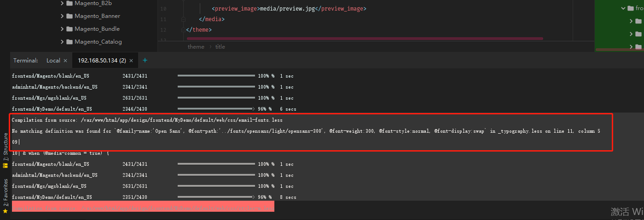The height and width of the screenshot is (220, 644).
Task: Open a new terminal session with plus icon
Action: [x=145, y=60]
